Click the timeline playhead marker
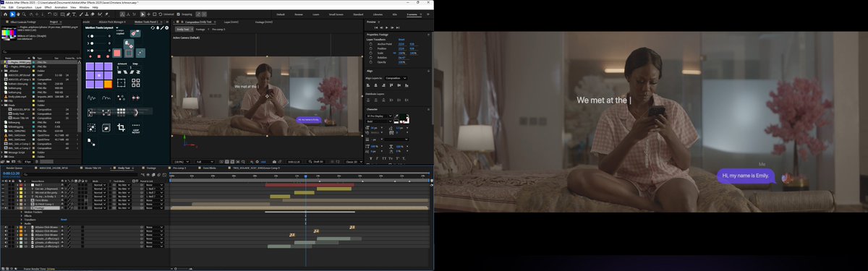The width and height of the screenshot is (868, 271). [x=305, y=176]
